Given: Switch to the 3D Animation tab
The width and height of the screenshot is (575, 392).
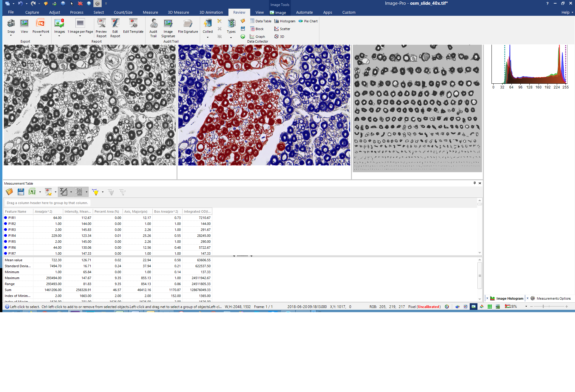Looking at the screenshot, I should 211,12.
